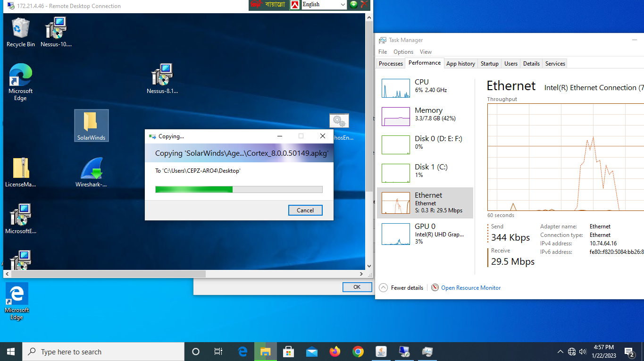
Task: Click the legacy Edge shortcut on the local desktop
Action: [17, 301]
